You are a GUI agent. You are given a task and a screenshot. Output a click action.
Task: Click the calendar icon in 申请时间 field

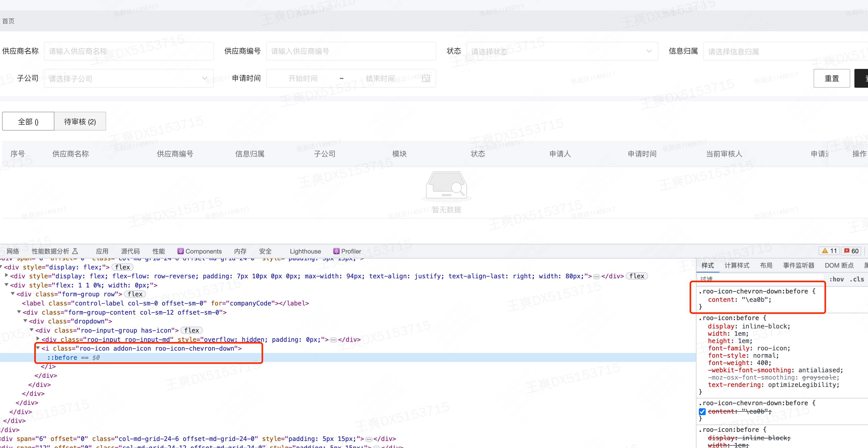426,78
